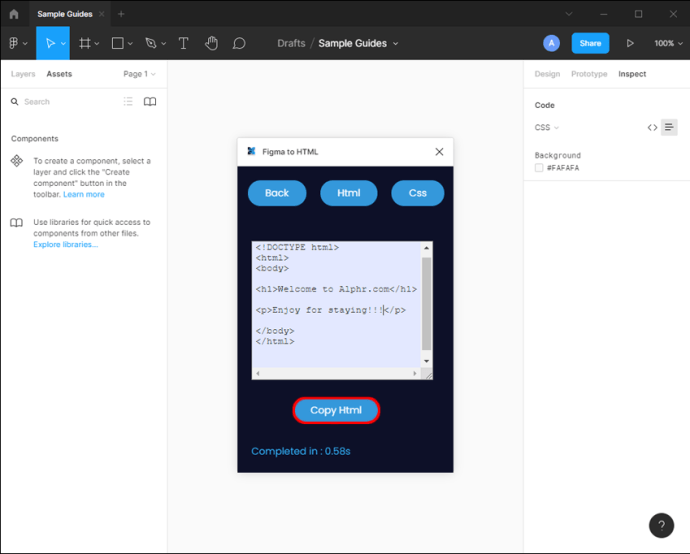
Task: Close the Sample Guides tab
Action: coord(102,14)
